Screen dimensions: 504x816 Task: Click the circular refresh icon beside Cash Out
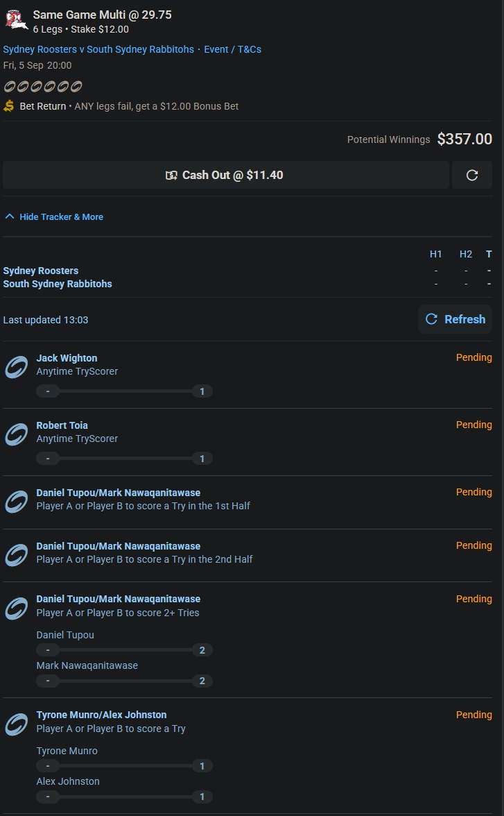(x=471, y=175)
